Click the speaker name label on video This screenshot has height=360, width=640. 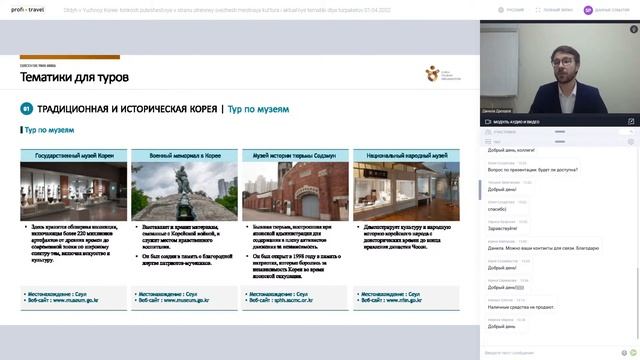[496, 111]
